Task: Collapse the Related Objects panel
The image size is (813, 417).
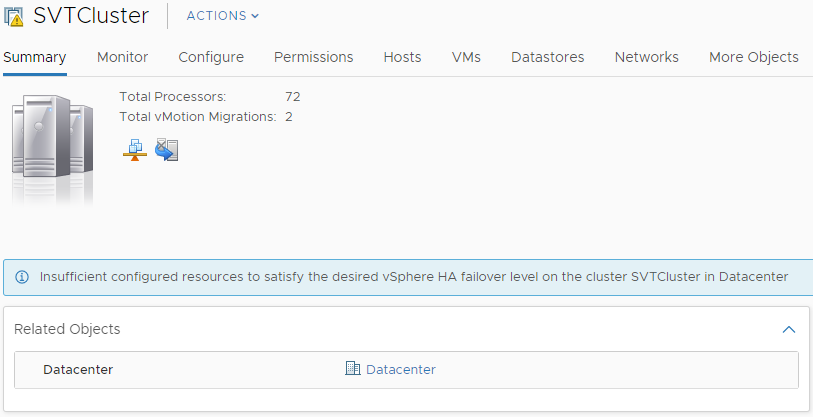Action: pyautogui.click(x=788, y=329)
